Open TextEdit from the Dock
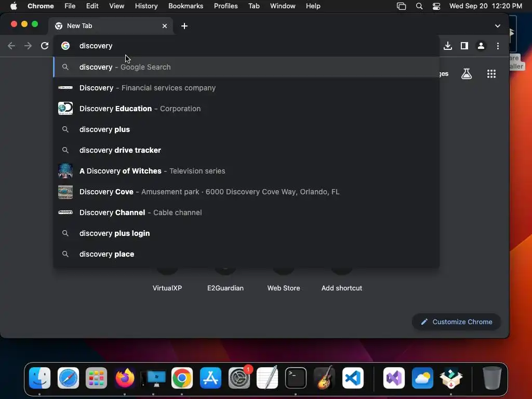The image size is (532, 399). coord(268,378)
